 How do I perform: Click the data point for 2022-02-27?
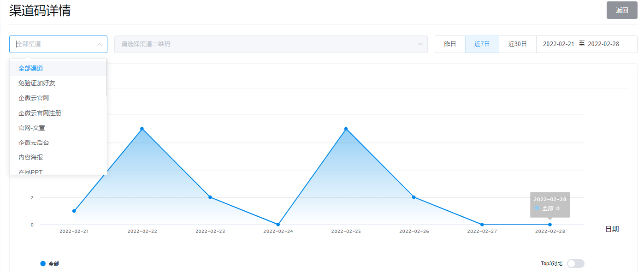pos(482,225)
